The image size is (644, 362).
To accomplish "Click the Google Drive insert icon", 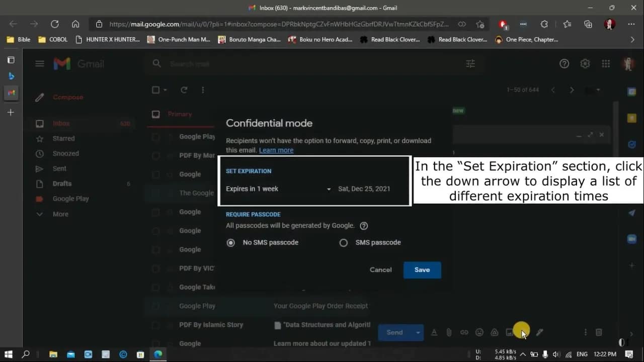I will pyautogui.click(x=495, y=332).
